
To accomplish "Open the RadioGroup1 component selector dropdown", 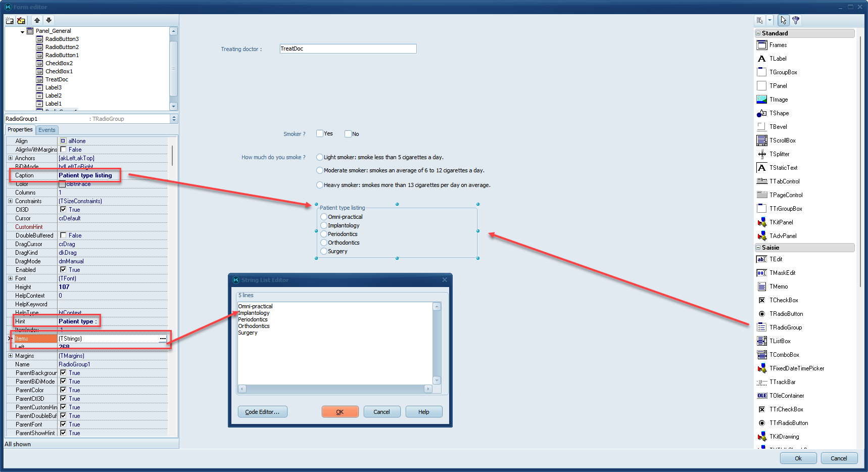I will [x=174, y=119].
